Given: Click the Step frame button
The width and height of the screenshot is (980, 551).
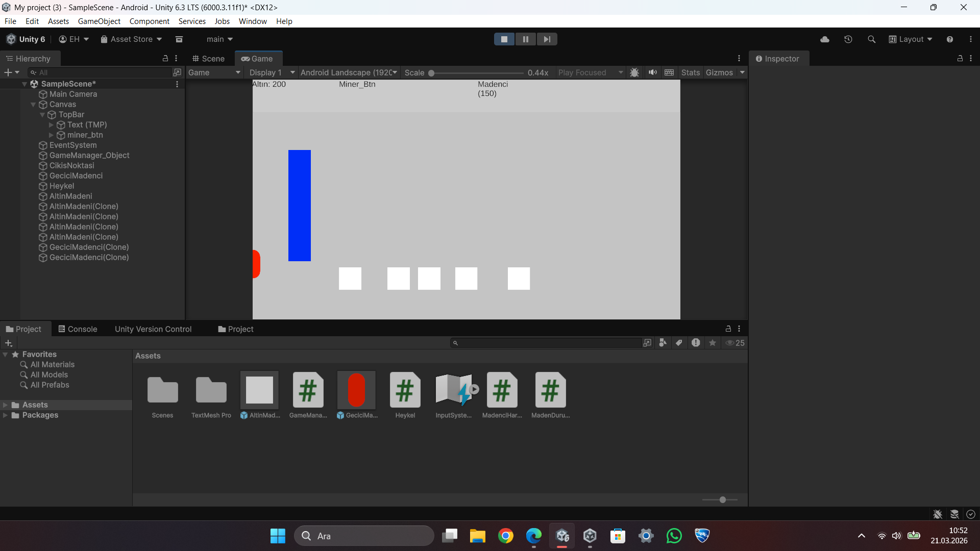Looking at the screenshot, I should point(547,39).
